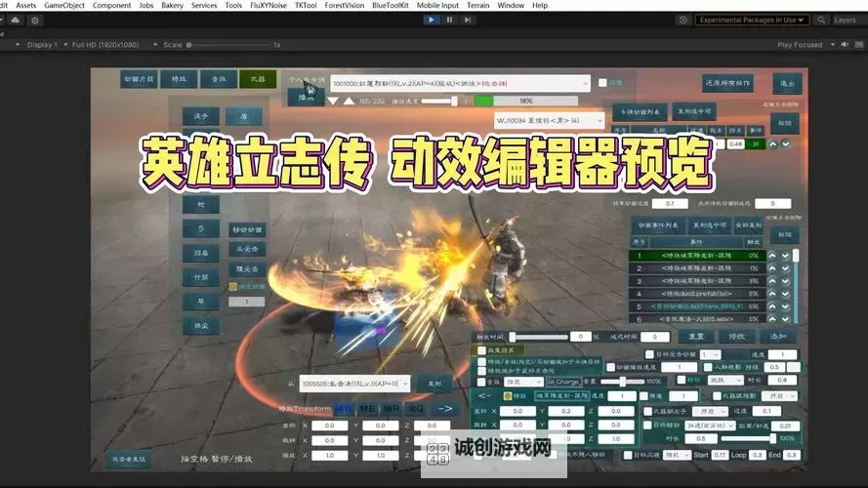This screenshot has height=488, width=868.
Task: Click the '<-' arrow button beside 特效
Action: (484, 395)
